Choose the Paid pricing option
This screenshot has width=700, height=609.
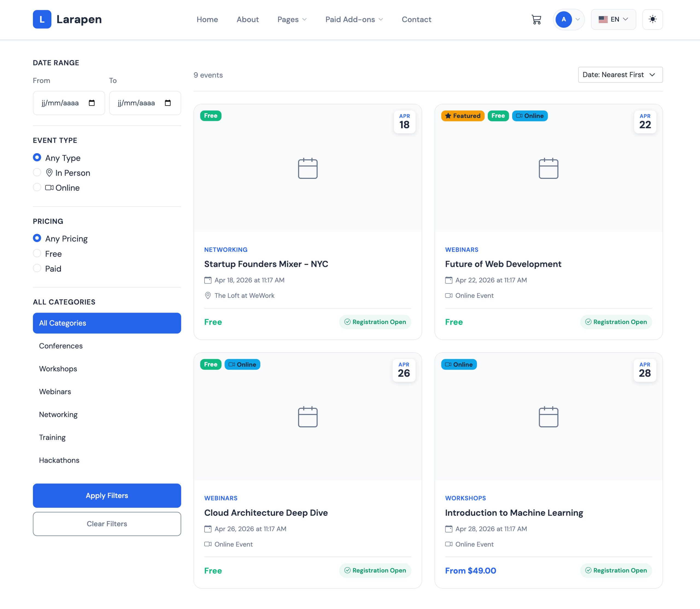(37, 269)
